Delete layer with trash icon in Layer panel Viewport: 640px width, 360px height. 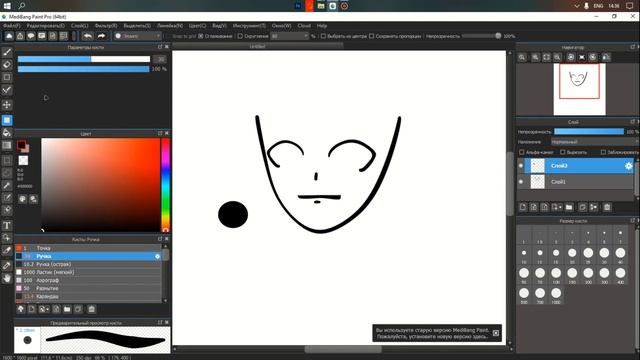(x=607, y=207)
